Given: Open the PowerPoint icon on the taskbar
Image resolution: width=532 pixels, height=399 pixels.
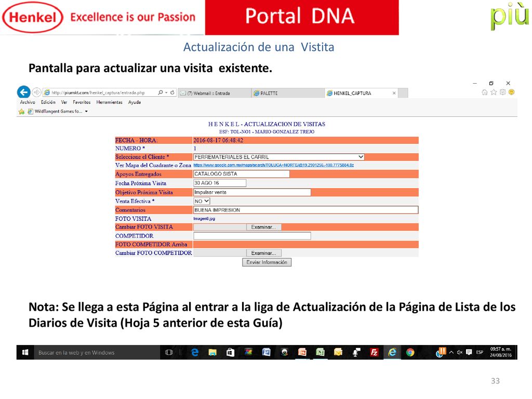Looking at the screenshot, I should click(302, 353).
